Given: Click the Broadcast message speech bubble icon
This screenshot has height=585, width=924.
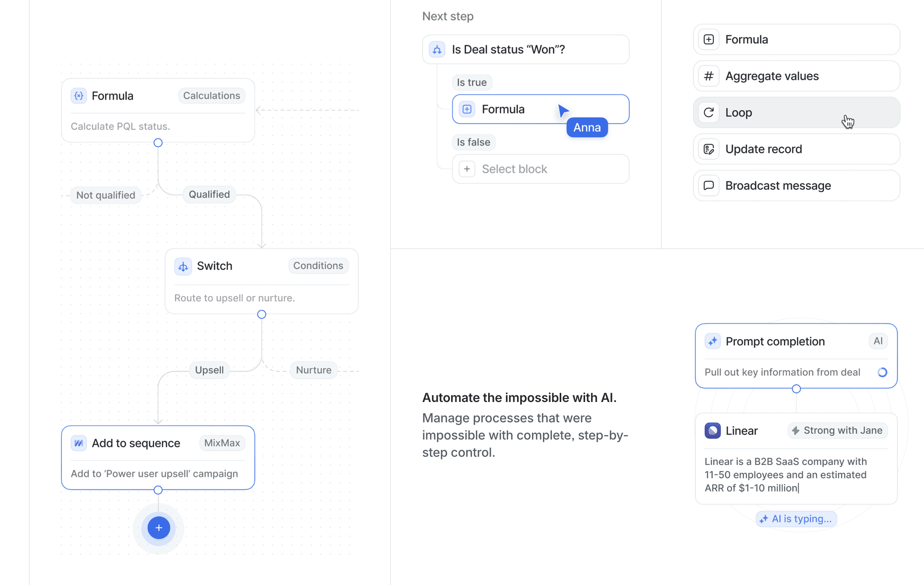Looking at the screenshot, I should pos(709,185).
